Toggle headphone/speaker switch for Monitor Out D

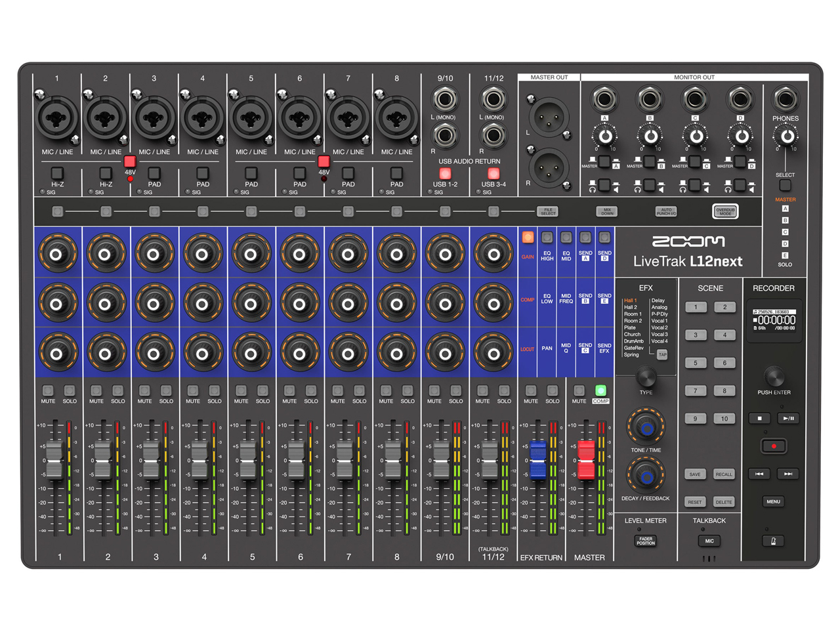740,186
